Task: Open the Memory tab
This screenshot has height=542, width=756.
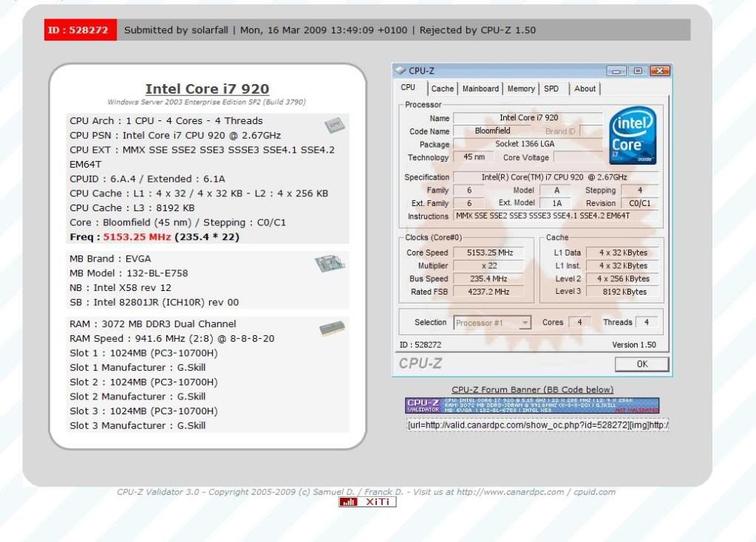Action: pos(521,89)
